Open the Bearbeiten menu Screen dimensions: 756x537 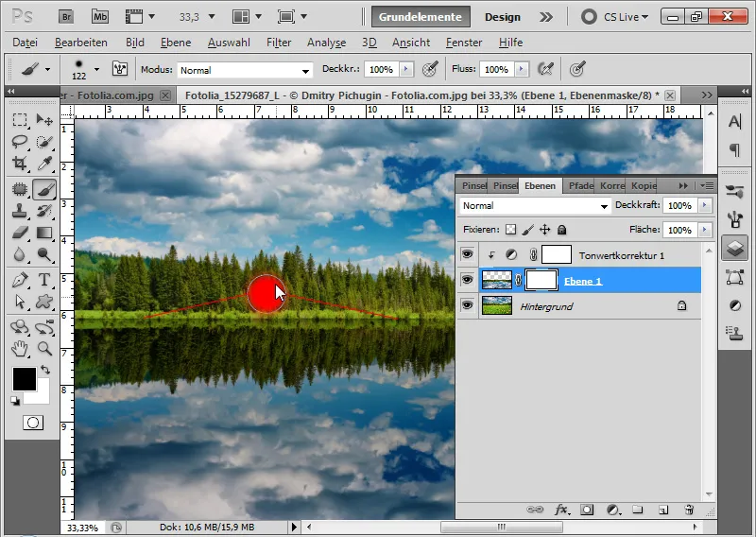pyautogui.click(x=81, y=43)
